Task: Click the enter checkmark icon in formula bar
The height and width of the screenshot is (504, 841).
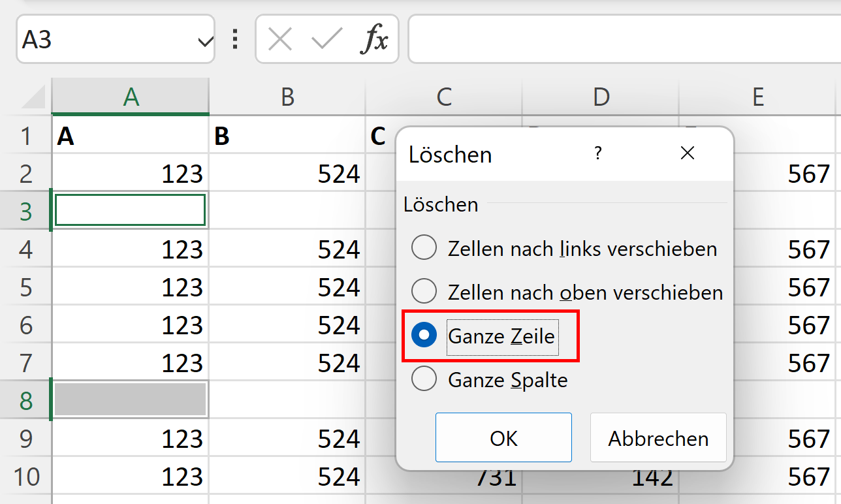Action: click(326, 40)
